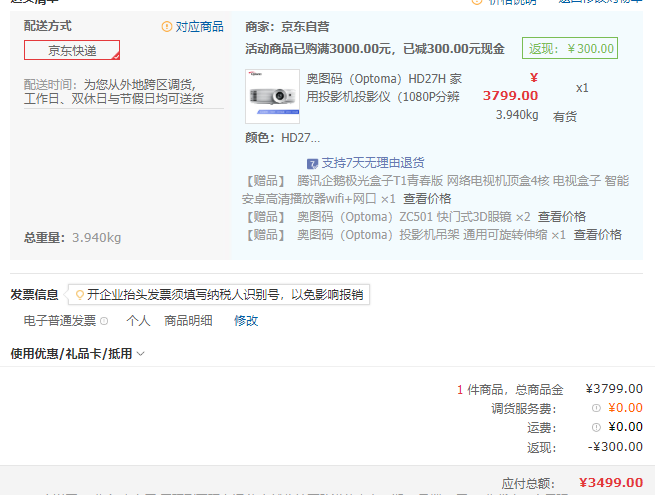Click the 总商品金 ¥3799.00 value
Viewport: 655px width, 495px height.
point(614,389)
